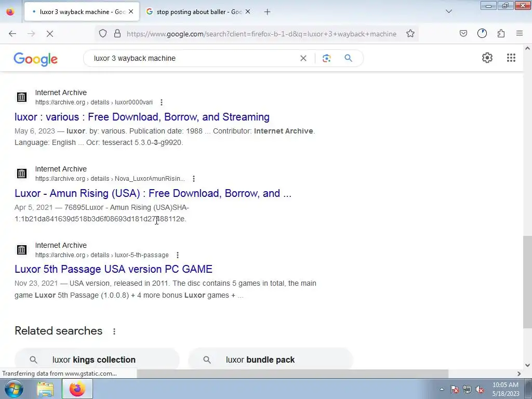Open the Windows Start menu
The image size is (532, 399).
[14, 389]
